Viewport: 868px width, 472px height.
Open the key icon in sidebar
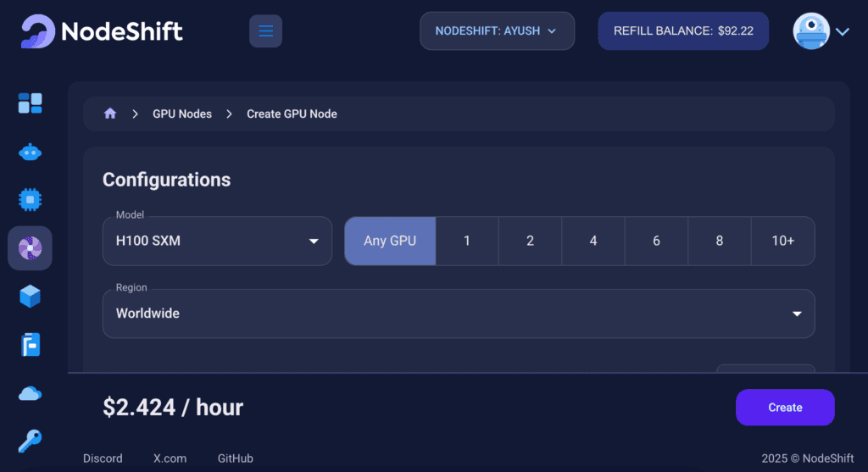point(30,441)
